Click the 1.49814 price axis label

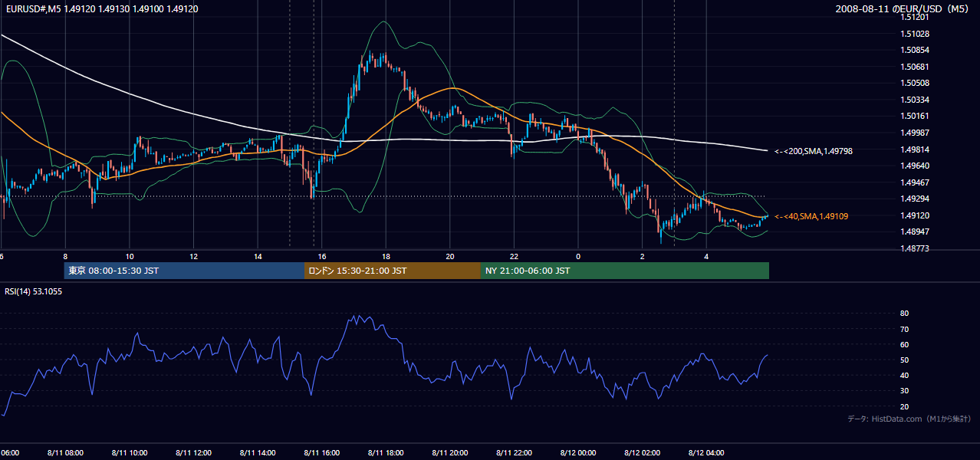pyautogui.click(x=915, y=149)
